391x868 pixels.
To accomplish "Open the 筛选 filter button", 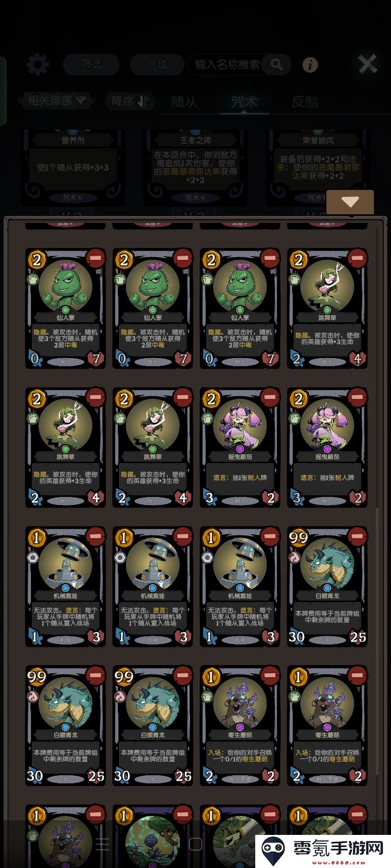I will point(91,64).
